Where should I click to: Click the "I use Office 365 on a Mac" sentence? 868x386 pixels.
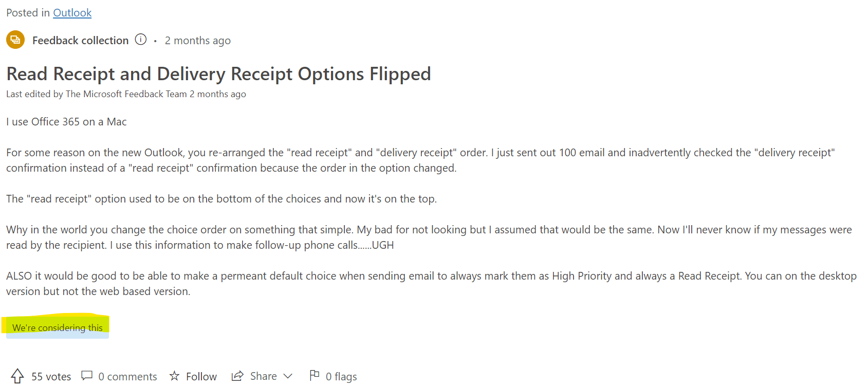coord(66,122)
